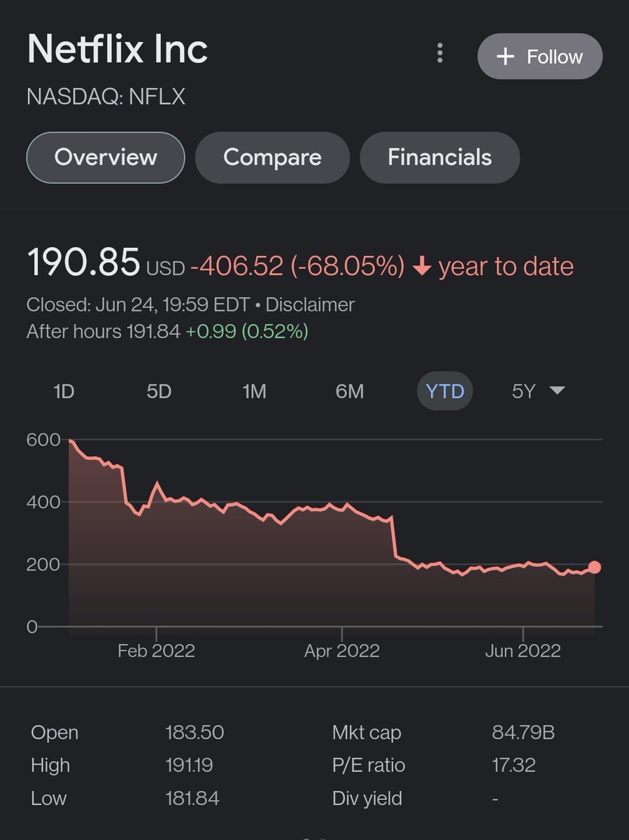Select the YTD chart range
The height and width of the screenshot is (840, 629).
[x=445, y=391]
